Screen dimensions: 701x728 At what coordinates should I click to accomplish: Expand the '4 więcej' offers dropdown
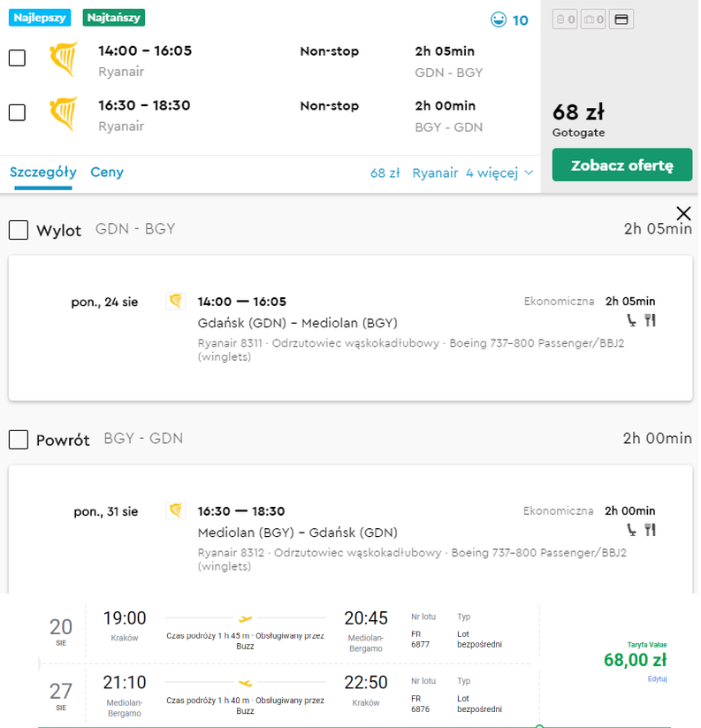(500, 172)
